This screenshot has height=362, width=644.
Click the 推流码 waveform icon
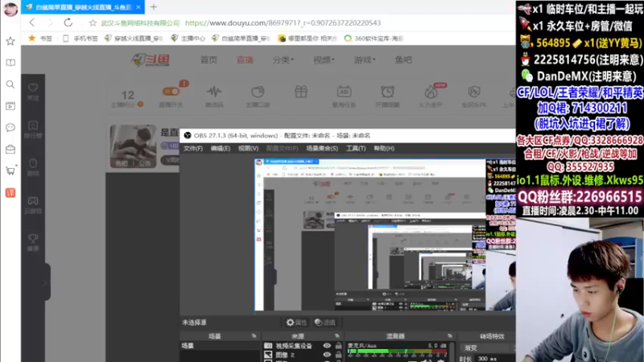pos(214,91)
